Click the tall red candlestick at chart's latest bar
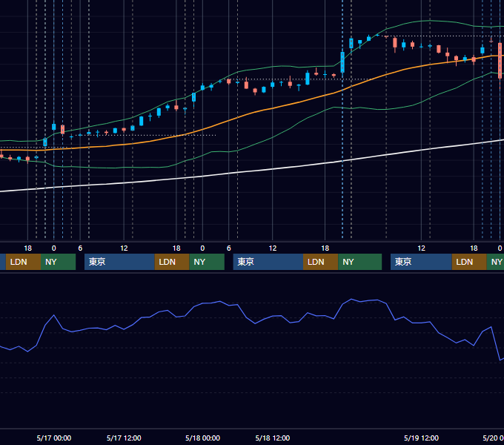 (x=500, y=61)
